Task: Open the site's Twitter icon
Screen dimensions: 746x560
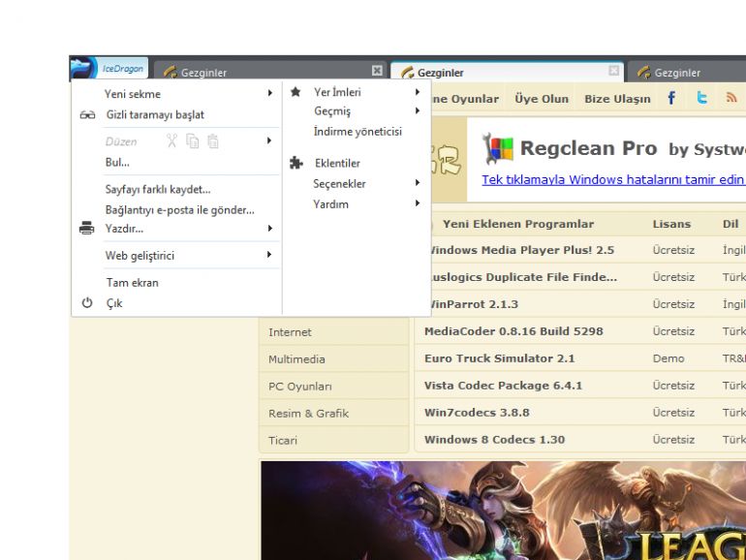Action: pos(701,98)
